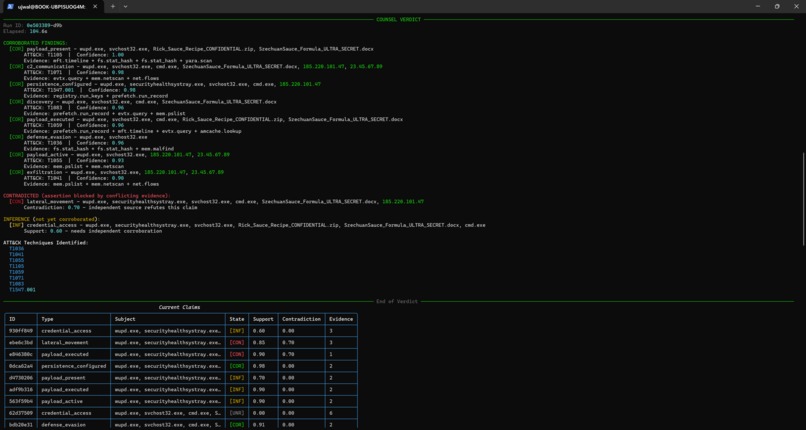Maximize the terminal window
Image resolution: width=806 pixels, height=430 pixels.
coord(777,6)
